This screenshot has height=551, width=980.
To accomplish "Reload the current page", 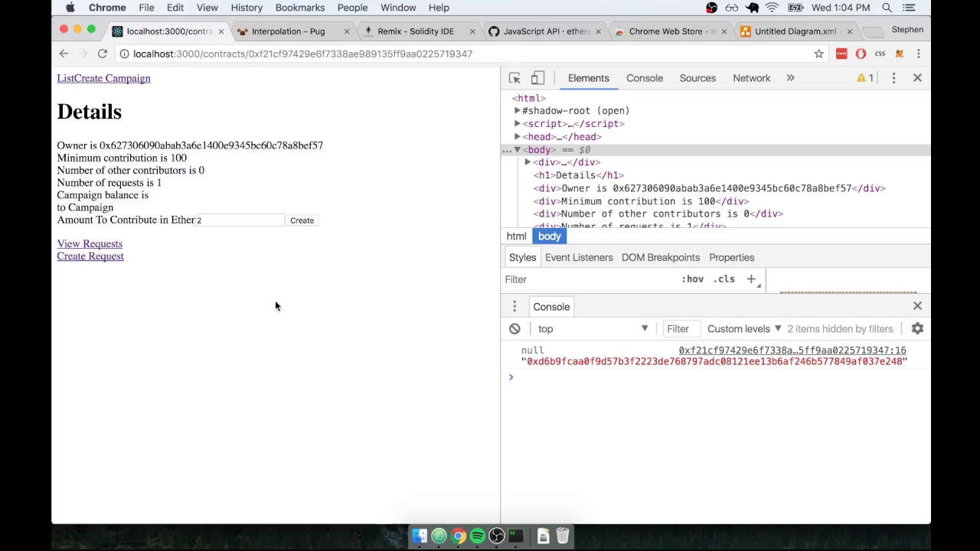I will pos(102,54).
